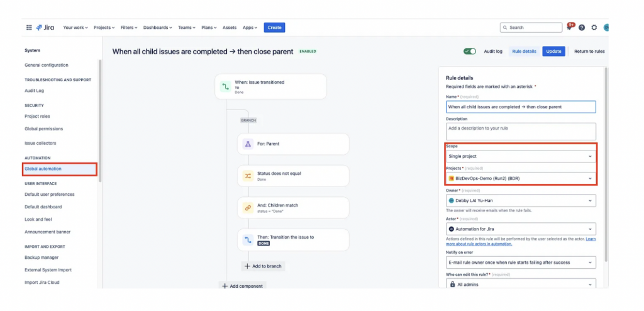Click the rule details panel scrollbar
Image resolution: width=644 pixels, height=311 pixels.
click(606, 164)
